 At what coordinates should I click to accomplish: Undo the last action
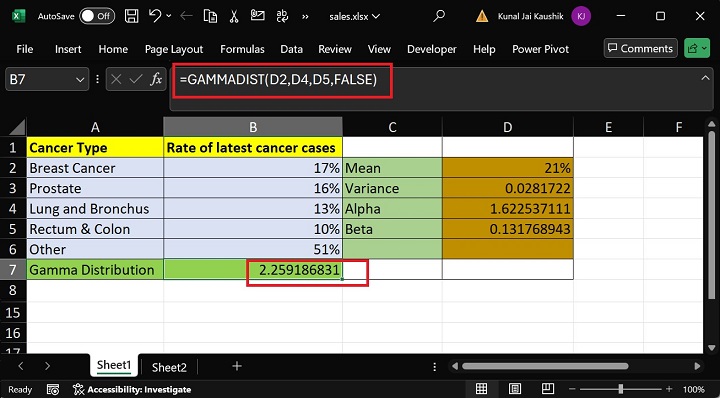coord(155,17)
